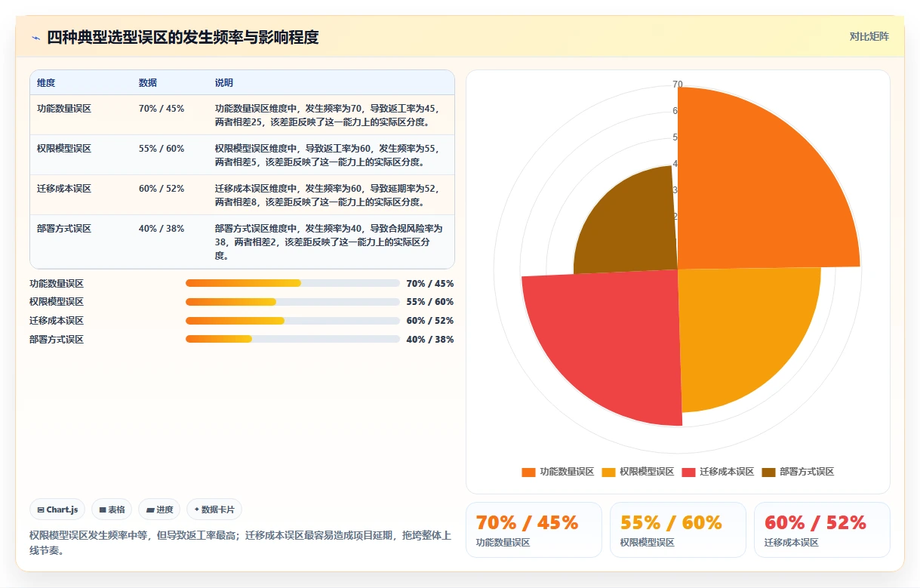Toggle 迁移成本误区 legend swatch in chart
The height and width of the screenshot is (588, 920).
[688, 472]
